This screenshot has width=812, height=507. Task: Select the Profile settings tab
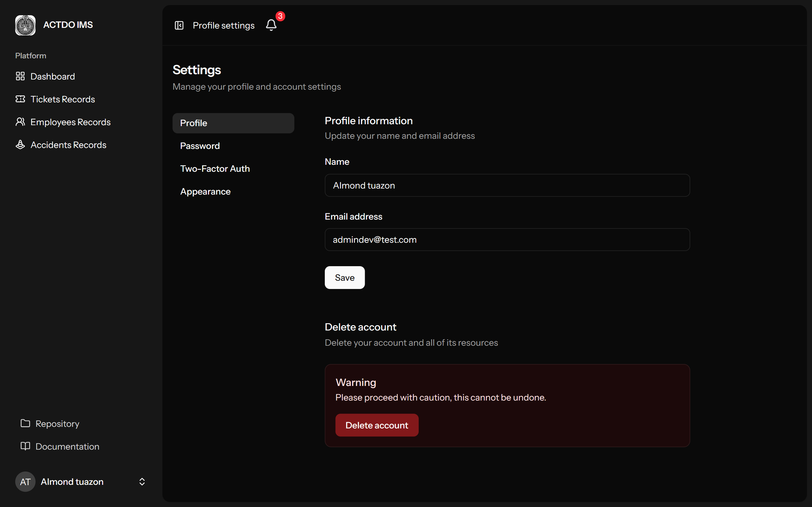pyautogui.click(x=233, y=123)
